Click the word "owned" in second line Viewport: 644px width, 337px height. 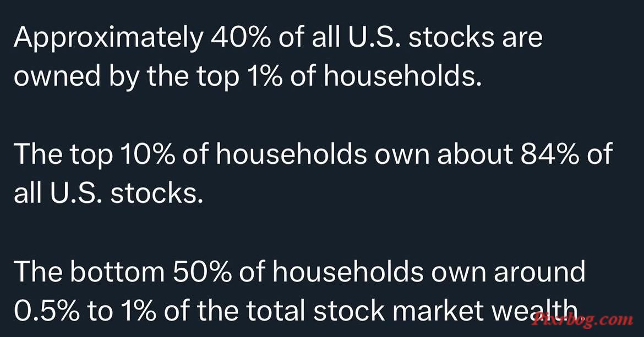click(x=57, y=76)
